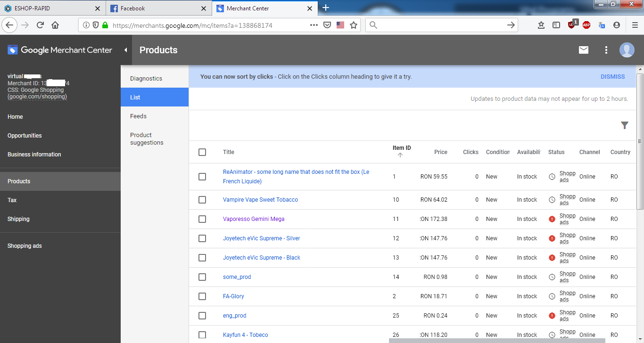Open the Firefox hamburger menu
The width and height of the screenshot is (644, 343).
click(x=635, y=25)
